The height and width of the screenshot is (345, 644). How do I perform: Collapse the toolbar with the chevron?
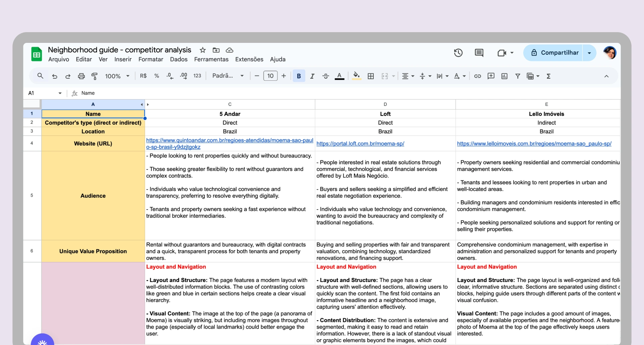606,76
